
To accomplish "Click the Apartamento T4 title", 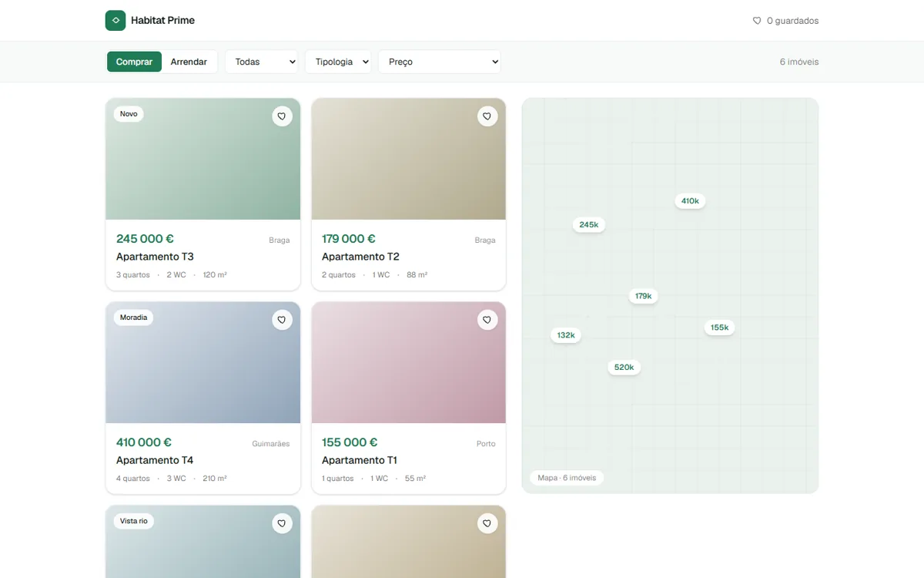I will click(155, 460).
